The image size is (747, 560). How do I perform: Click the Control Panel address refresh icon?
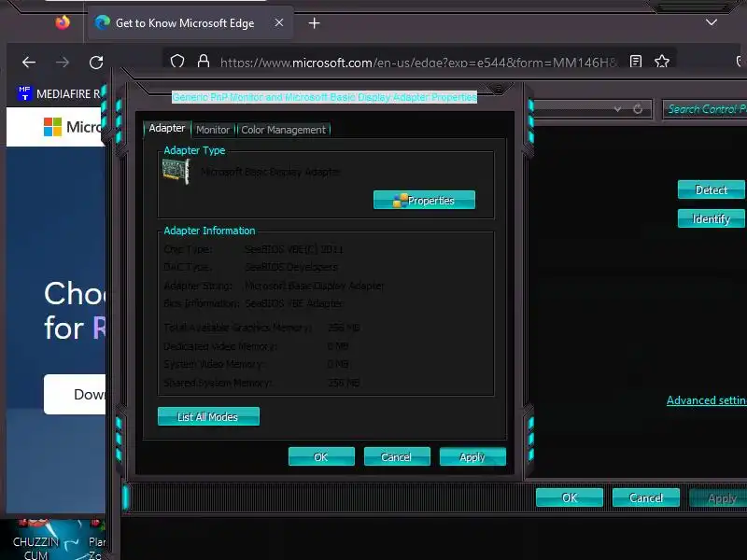click(638, 109)
